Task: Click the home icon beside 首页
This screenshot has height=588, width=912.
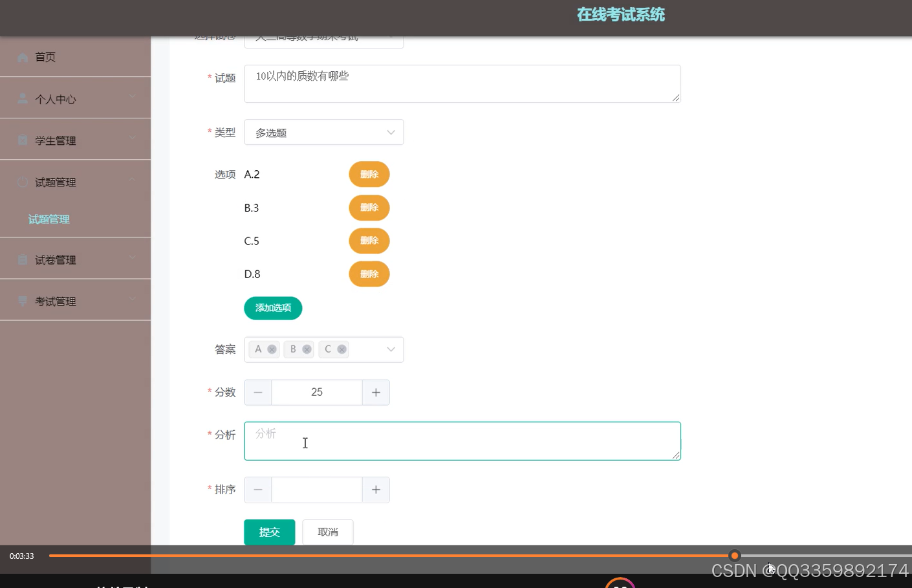Action: (x=23, y=58)
